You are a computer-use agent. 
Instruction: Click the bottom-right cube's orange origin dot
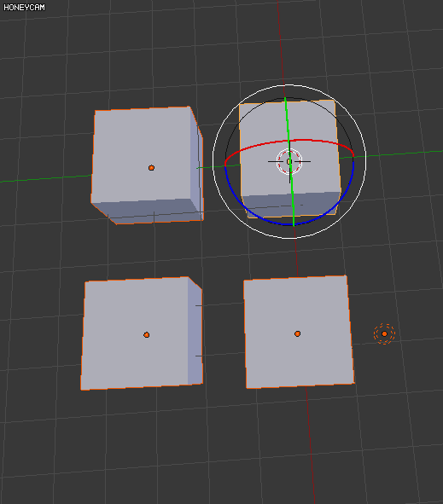click(297, 334)
